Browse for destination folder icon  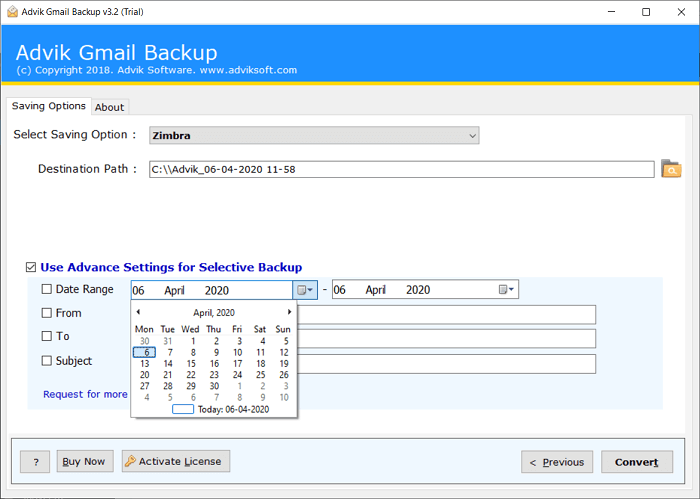[x=671, y=169]
